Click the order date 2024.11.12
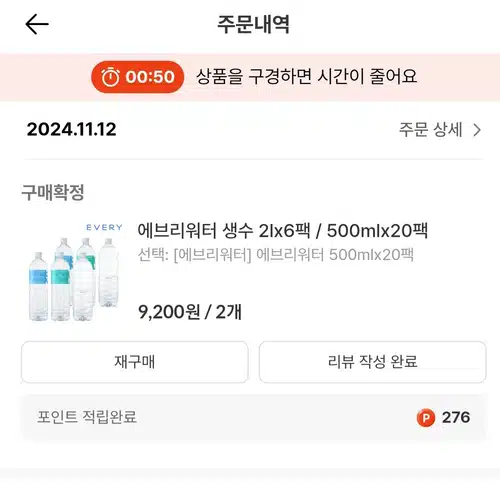Screen dimensions: 500x490 tap(72, 129)
